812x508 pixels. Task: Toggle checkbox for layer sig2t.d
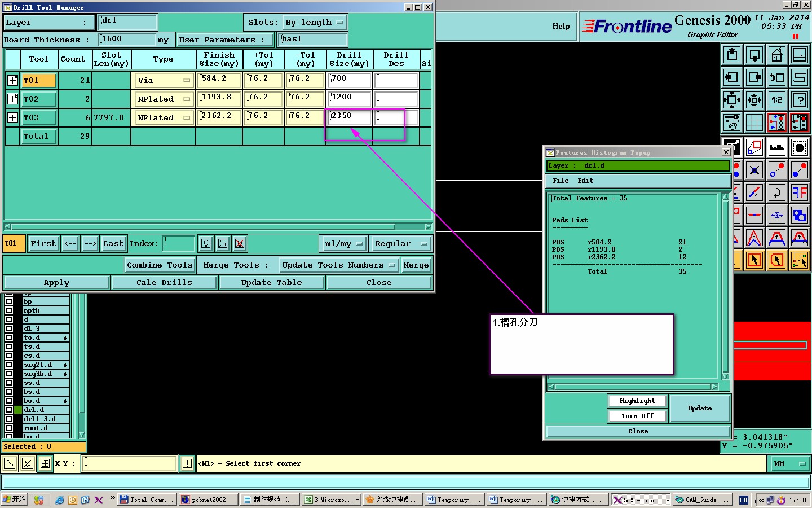[9, 365]
